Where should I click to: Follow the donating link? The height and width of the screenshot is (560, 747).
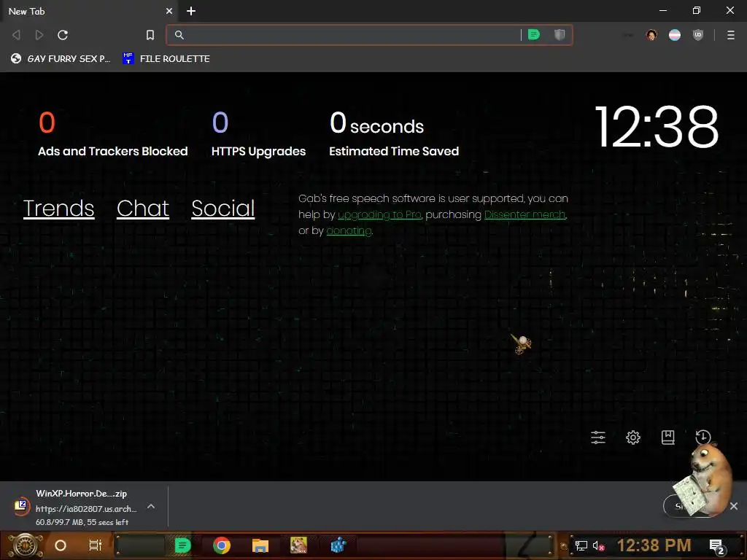coord(349,231)
